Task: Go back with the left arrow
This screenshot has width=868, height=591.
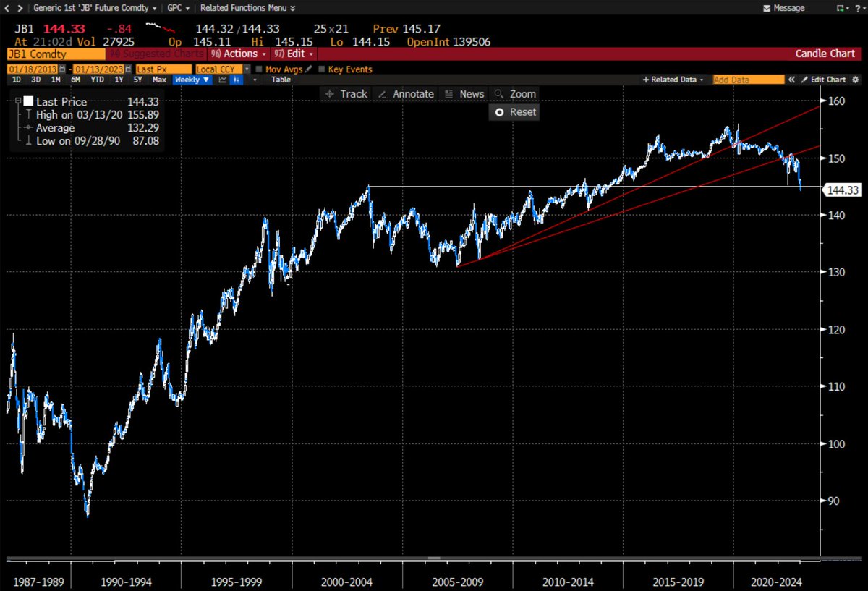Action: pos(8,8)
